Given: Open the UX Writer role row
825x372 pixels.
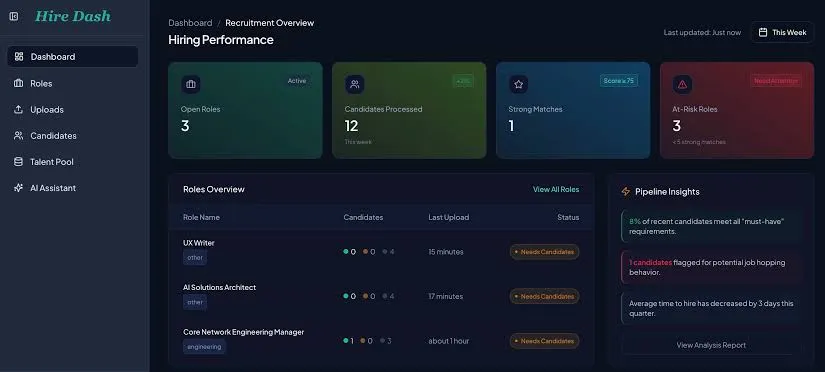Looking at the screenshot, I should [381, 252].
